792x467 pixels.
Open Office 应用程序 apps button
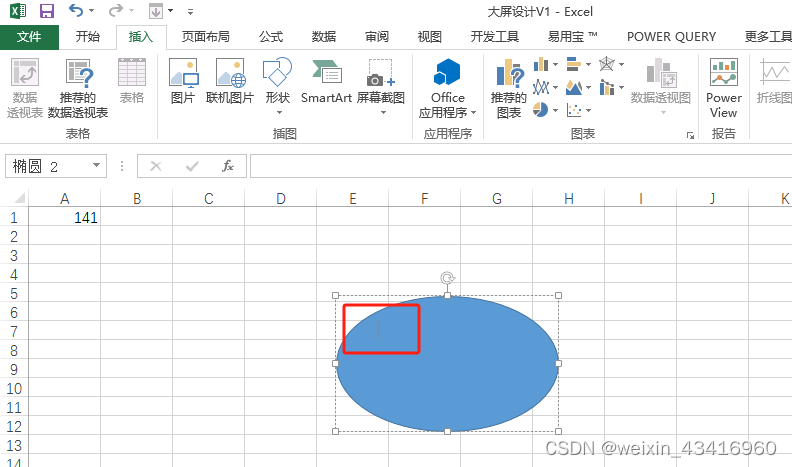click(448, 88)
